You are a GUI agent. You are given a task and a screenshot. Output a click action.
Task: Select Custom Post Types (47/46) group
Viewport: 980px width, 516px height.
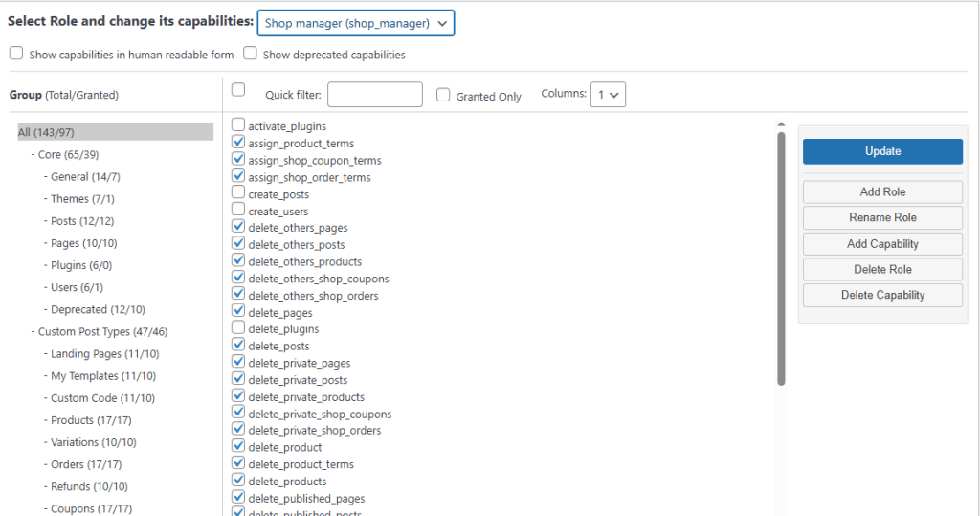click(103, 331)
